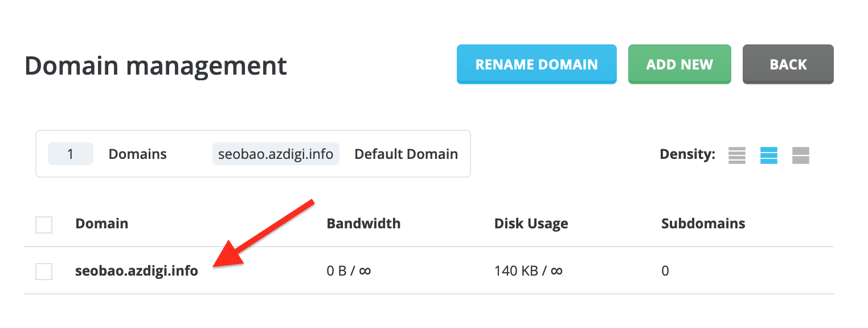Sort by the Bandwidth column header
This screenshot has height=328, width=868.
pos(363,224)
